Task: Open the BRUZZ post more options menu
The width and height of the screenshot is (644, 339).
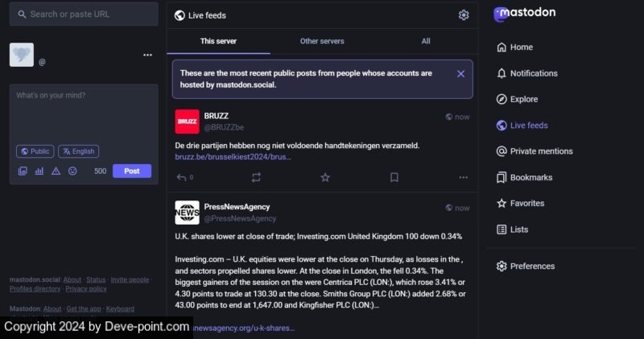Action: coord(463,177)
